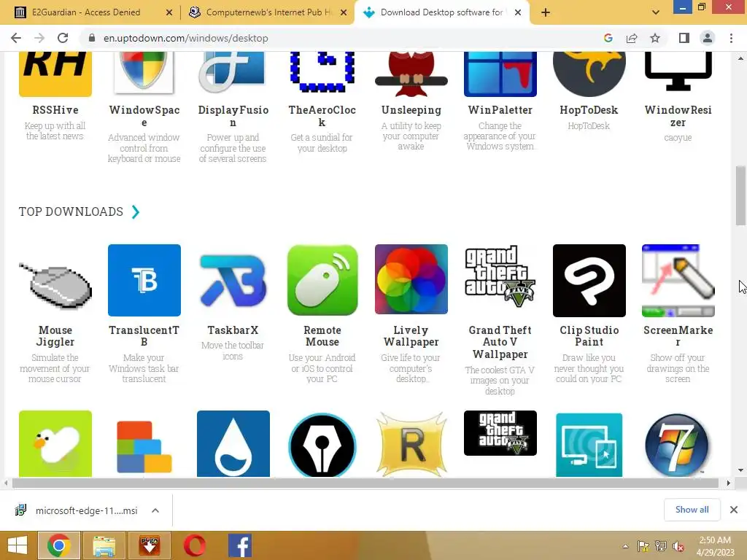Viewport: 747px width, 560px height.
Task: Open Chrome's three-dot menu
Action: coord(731,38)
